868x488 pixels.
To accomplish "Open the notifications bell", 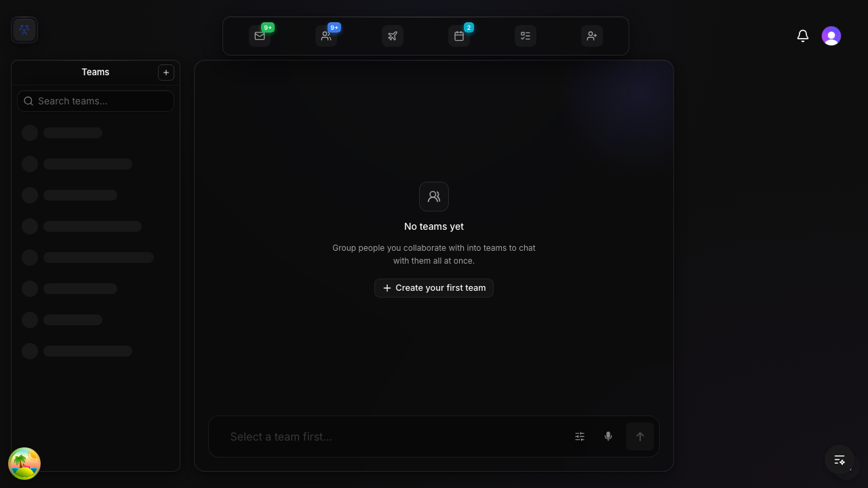I will tap(803, 36).
